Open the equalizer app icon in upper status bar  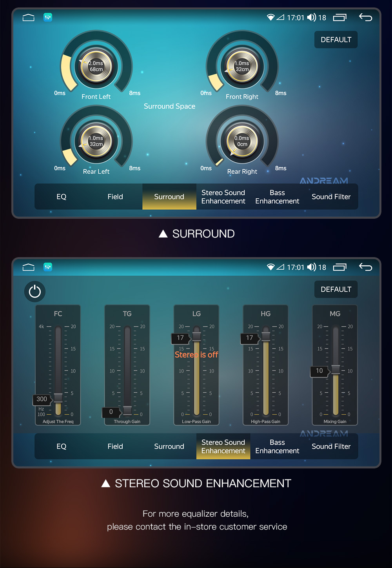point(48,17)
